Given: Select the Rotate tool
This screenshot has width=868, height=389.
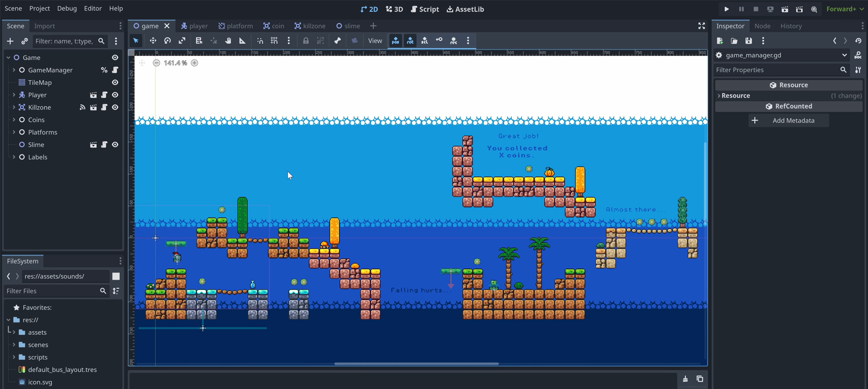Looking at the screenshot, I should point(167,40).
